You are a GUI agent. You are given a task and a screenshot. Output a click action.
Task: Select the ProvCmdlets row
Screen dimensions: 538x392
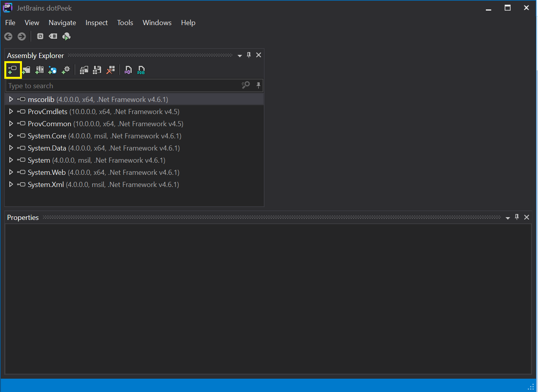tap(134, 111)
